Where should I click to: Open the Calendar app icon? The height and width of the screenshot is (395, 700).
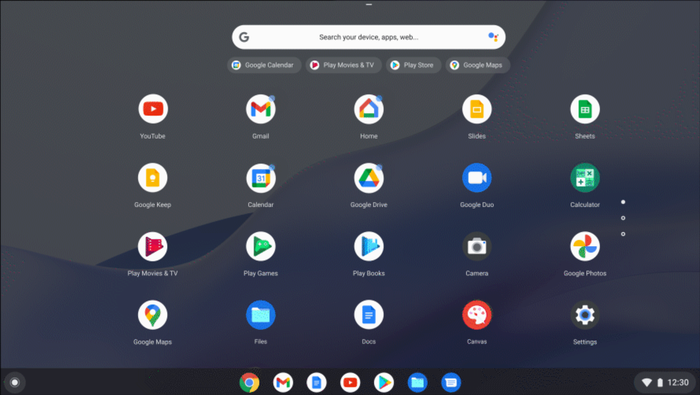[x=261, y=178]
